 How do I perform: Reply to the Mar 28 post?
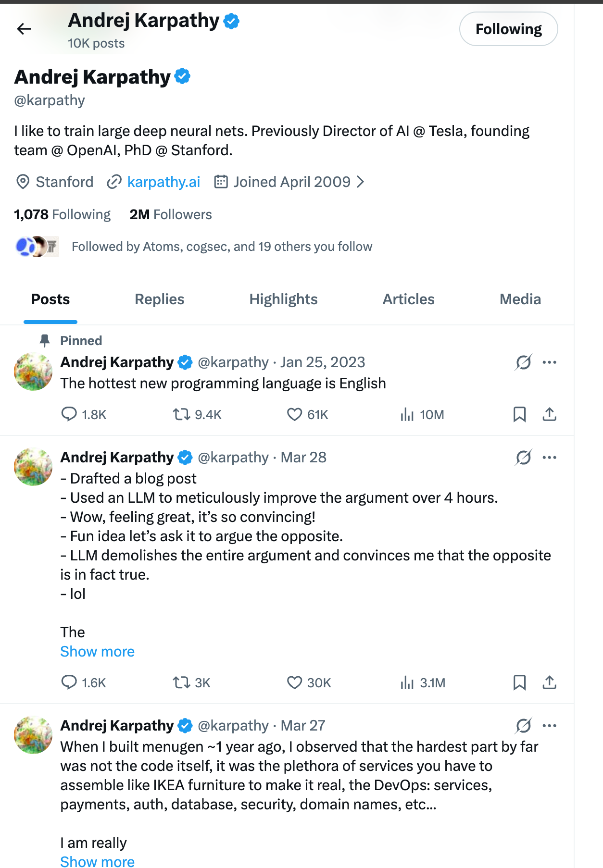(x=69, y=682)
